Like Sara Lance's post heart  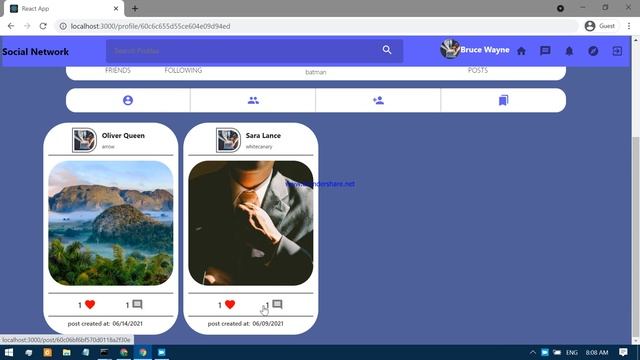click(230, 304)
